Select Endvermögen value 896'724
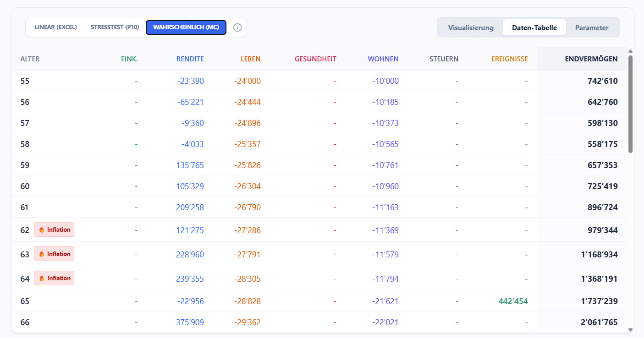The image size is (644, 338). click(603, 207)
